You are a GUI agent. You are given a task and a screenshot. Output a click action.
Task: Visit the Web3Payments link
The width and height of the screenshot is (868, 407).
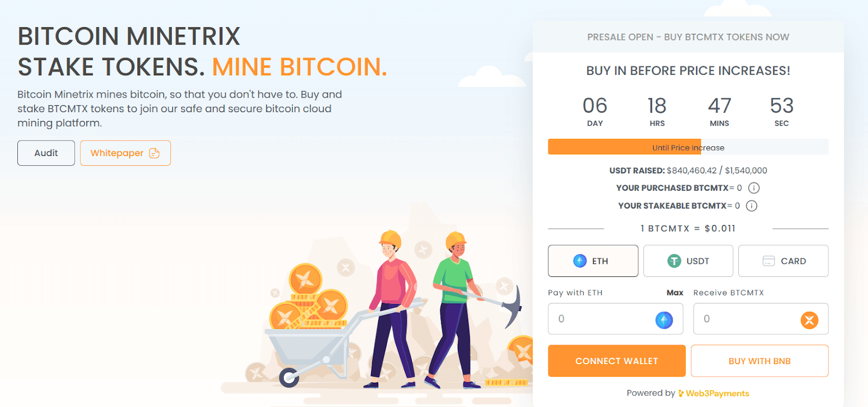pyautogui.click(x=717, y=393)
